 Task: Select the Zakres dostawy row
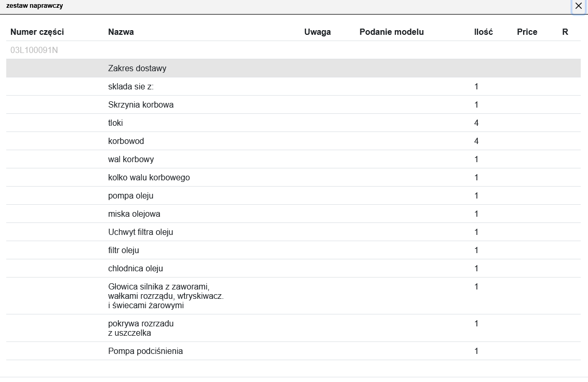pyautogui.click(x=137, y=69)
